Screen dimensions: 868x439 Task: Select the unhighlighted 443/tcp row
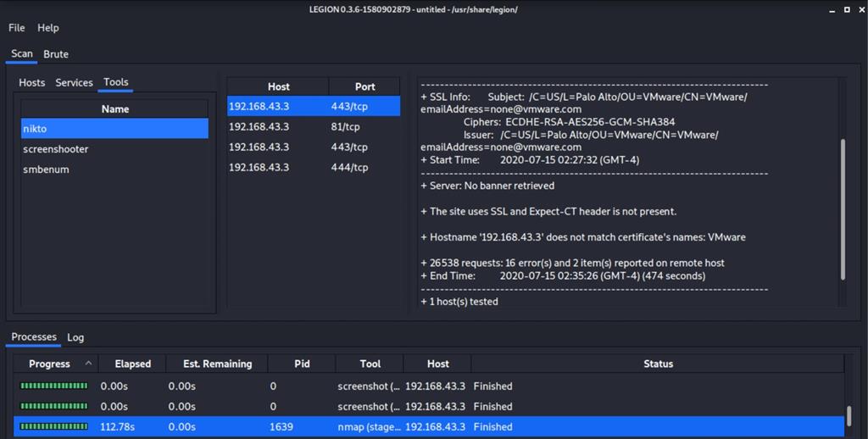tap(314, 147)
